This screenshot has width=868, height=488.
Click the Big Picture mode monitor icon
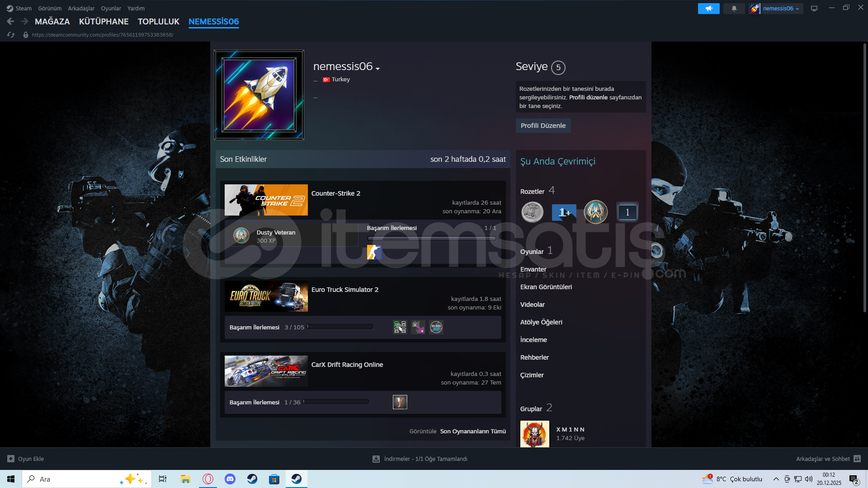[814, 9]
